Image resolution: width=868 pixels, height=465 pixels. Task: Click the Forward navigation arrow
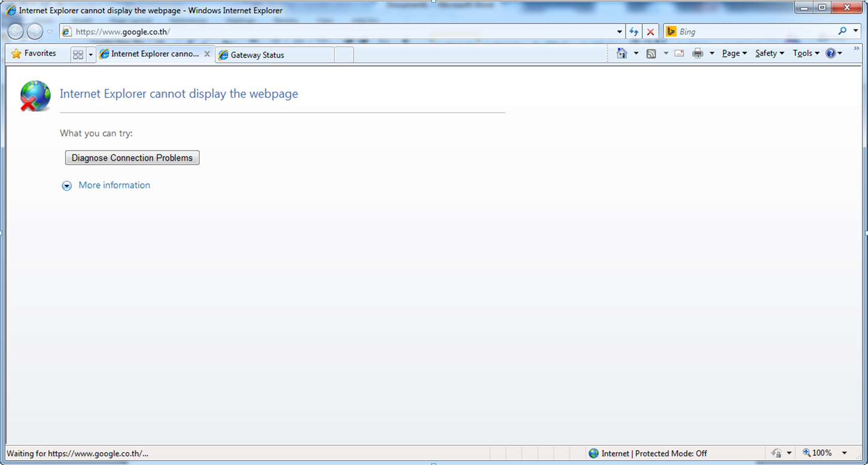pyautogui.click(x=35, y=32)
